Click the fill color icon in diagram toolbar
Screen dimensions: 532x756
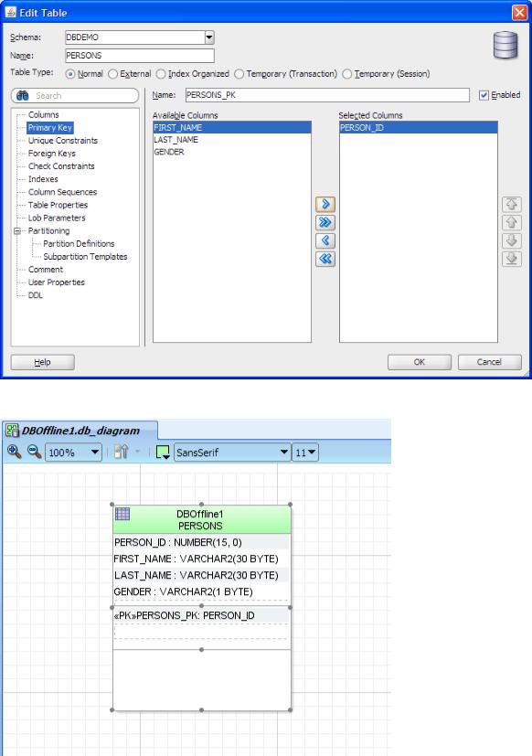[x=163, y=453]
